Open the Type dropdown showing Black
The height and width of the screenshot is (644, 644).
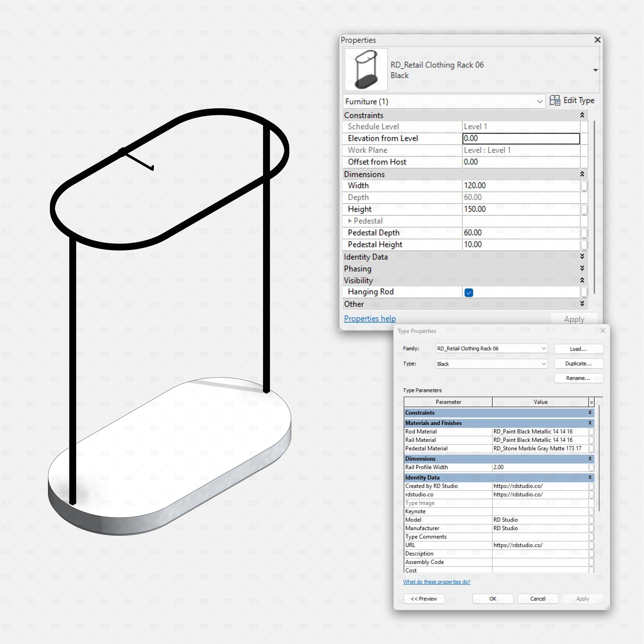492,364
